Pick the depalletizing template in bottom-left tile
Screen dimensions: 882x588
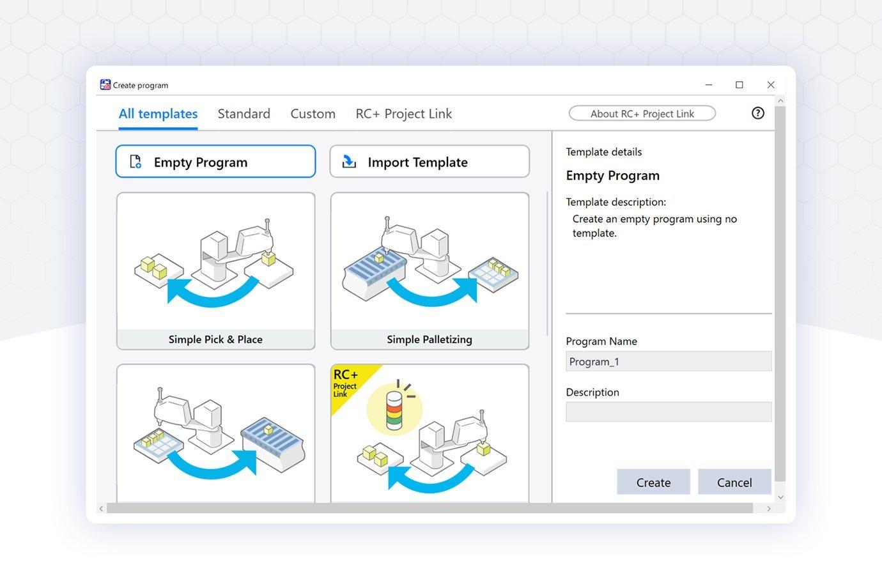pyautogui.click(x=215, y=435)
